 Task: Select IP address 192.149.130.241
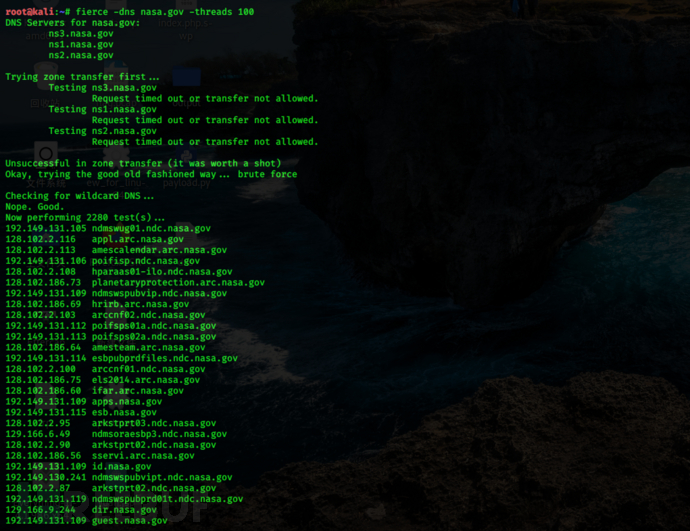click(46, 477)
